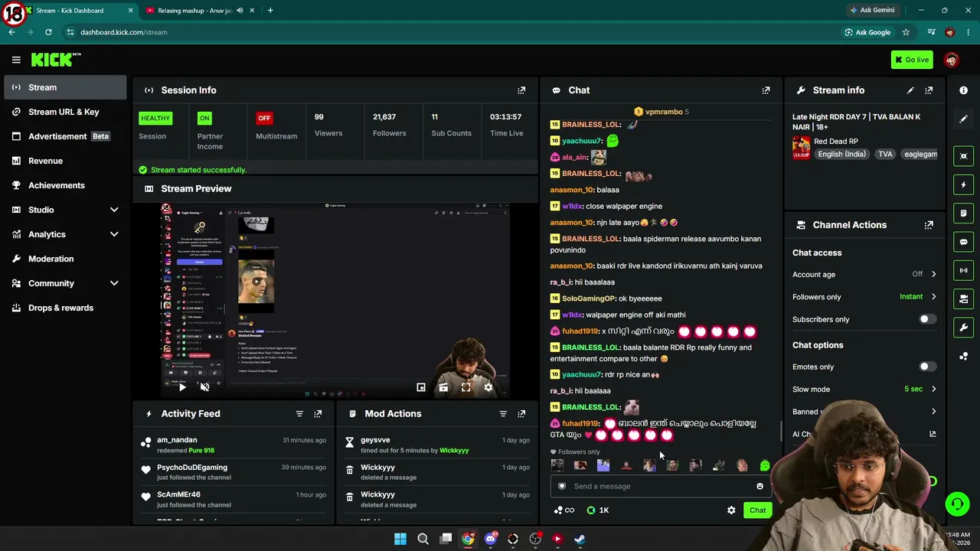
Task: Click Ask Gemini in the browser title bar
Action: pyautogui.click(x=871, y=10)
